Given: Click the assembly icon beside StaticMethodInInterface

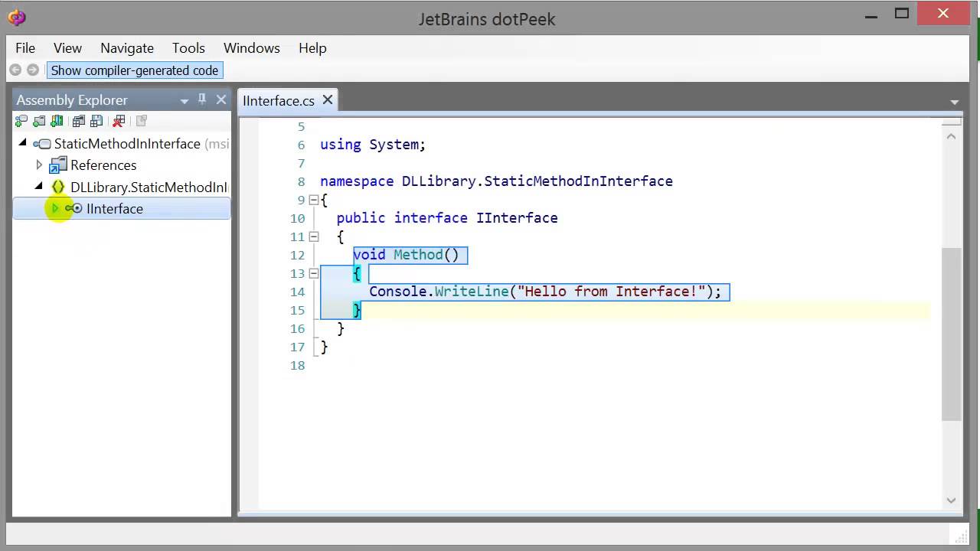Looking at the screenshot, I should [x=41, y=144].
